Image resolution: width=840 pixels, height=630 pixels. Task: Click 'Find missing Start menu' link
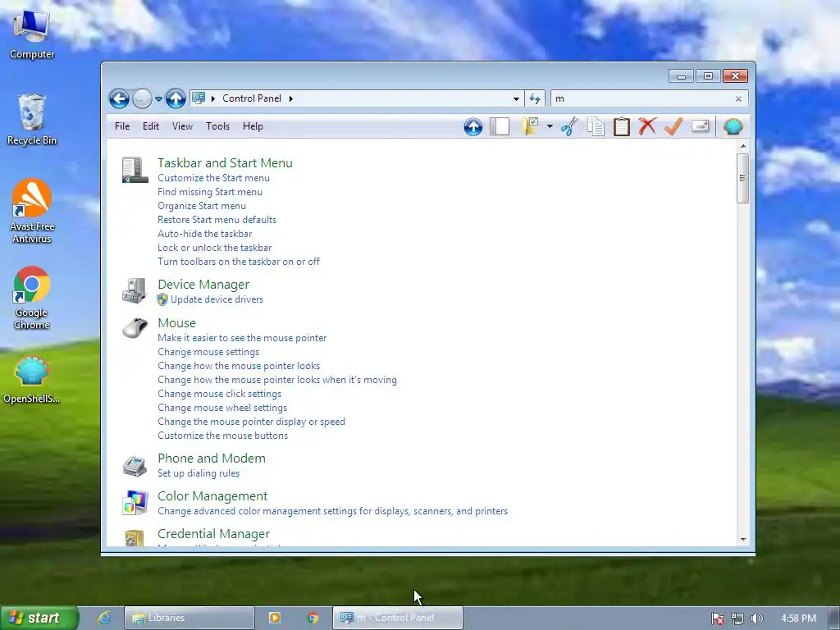coord(210,192)
